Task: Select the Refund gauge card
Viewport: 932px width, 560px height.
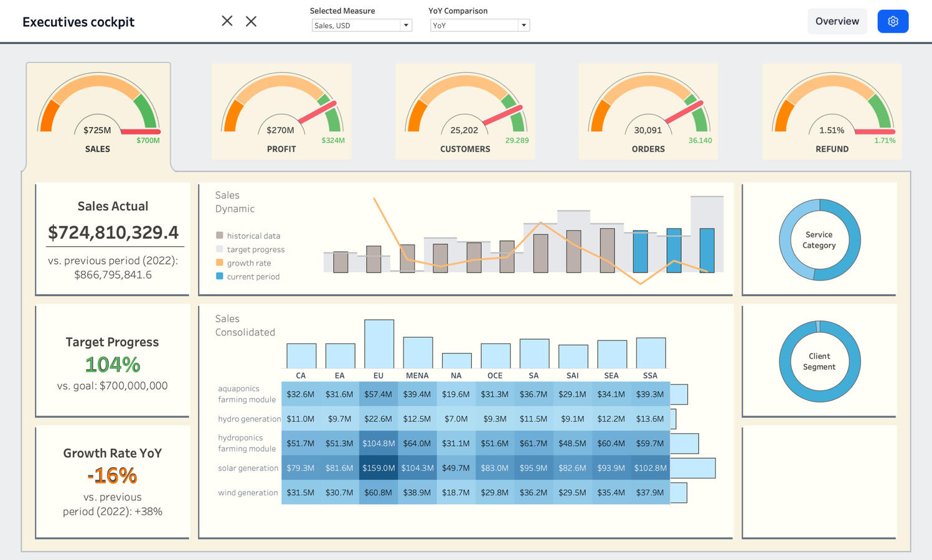Action: click(x=832, y=111)
